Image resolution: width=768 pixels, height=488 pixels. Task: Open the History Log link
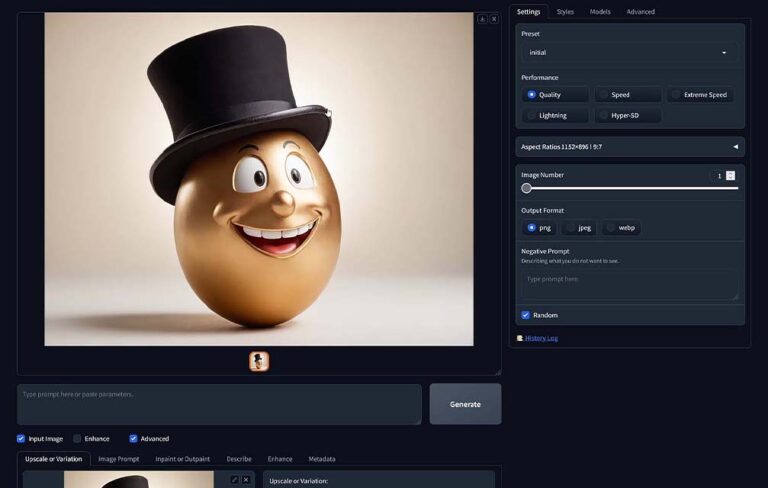(x=541, y=338)
